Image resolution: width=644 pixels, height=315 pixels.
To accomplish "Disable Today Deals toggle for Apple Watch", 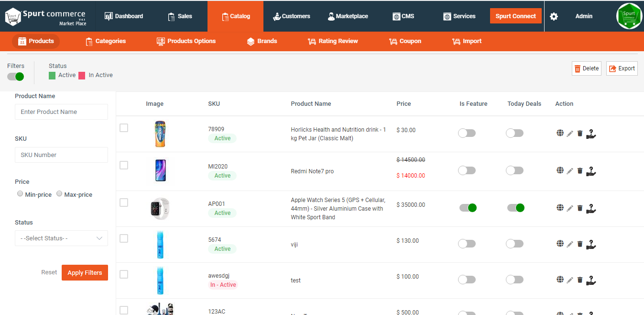I will [516, 208].
